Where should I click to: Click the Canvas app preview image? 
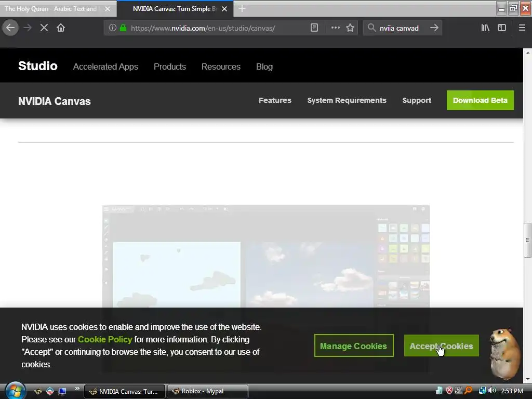tap(265, 257)
